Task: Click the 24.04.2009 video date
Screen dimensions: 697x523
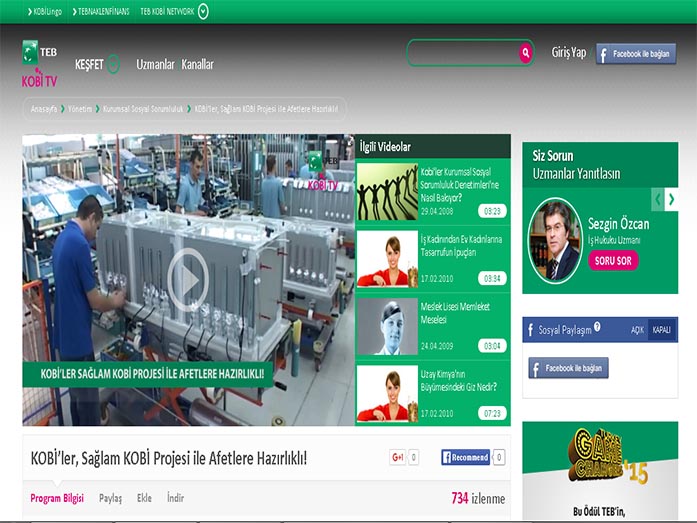Action: [437, 346]
